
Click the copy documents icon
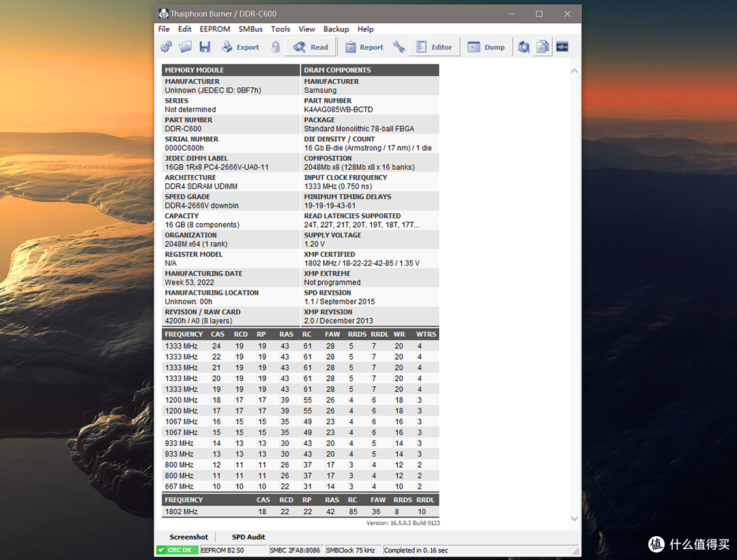[x=543, y=47]
